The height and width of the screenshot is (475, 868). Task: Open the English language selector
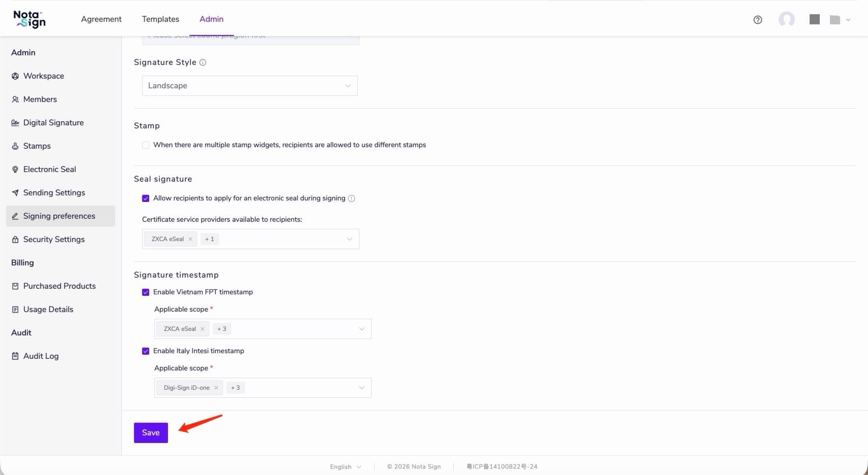click(x=345, y=467)
